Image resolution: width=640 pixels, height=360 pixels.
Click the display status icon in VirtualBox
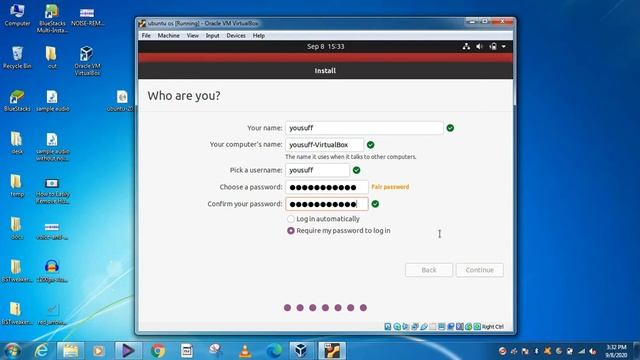pos(442,327)
